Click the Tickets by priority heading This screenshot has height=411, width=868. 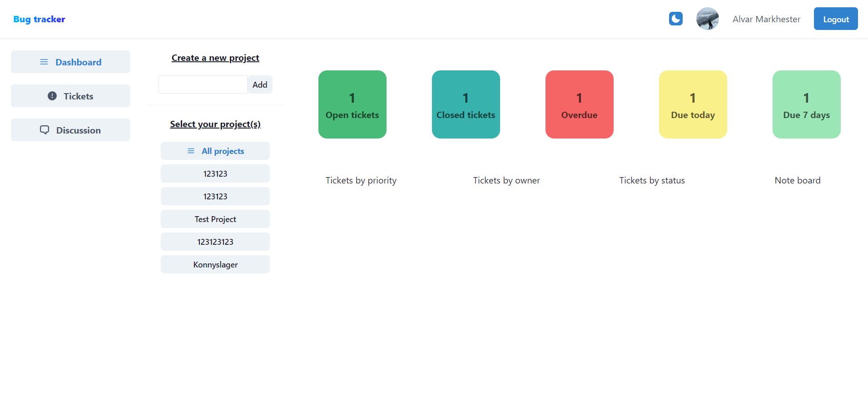(361, 180)
